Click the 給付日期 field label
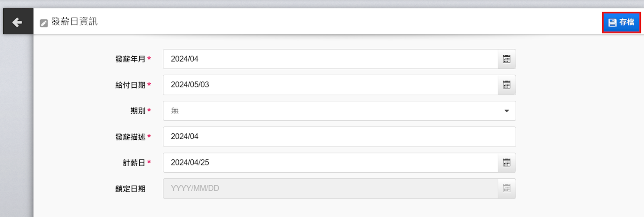This screenshot has width=644, height=217. point(130,85)
